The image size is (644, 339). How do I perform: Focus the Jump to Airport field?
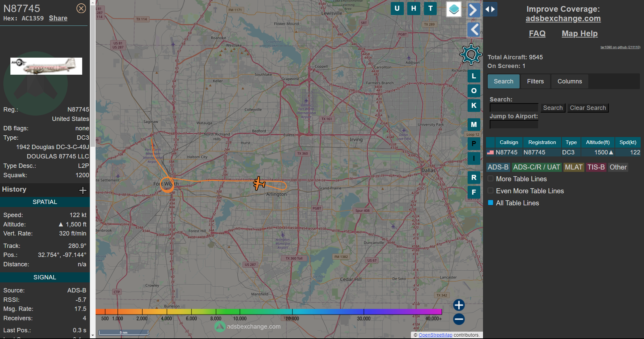pos(514,124)
